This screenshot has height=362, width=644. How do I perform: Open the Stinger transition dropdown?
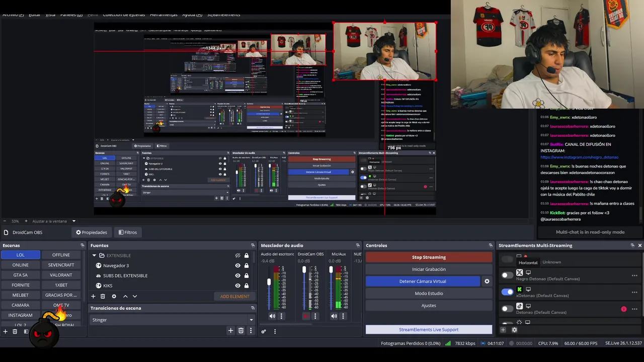[x=173, y=320]
